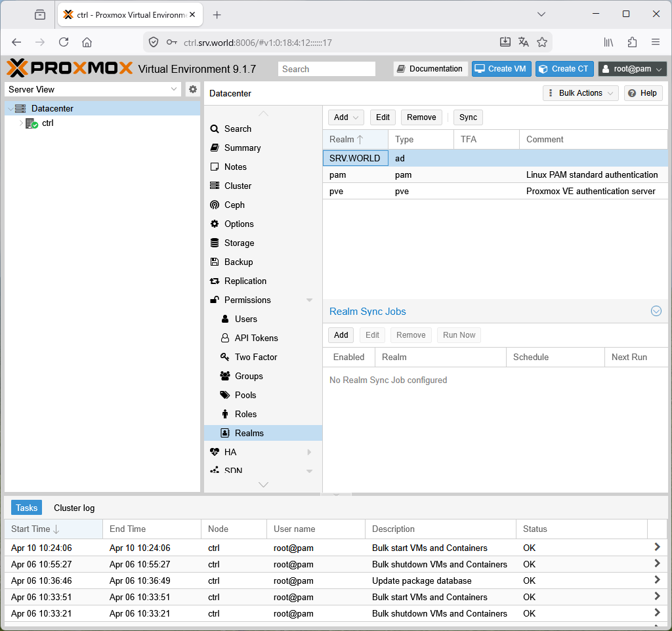
Task: Open Proxmox Documentation
Action: coord(430,68)
